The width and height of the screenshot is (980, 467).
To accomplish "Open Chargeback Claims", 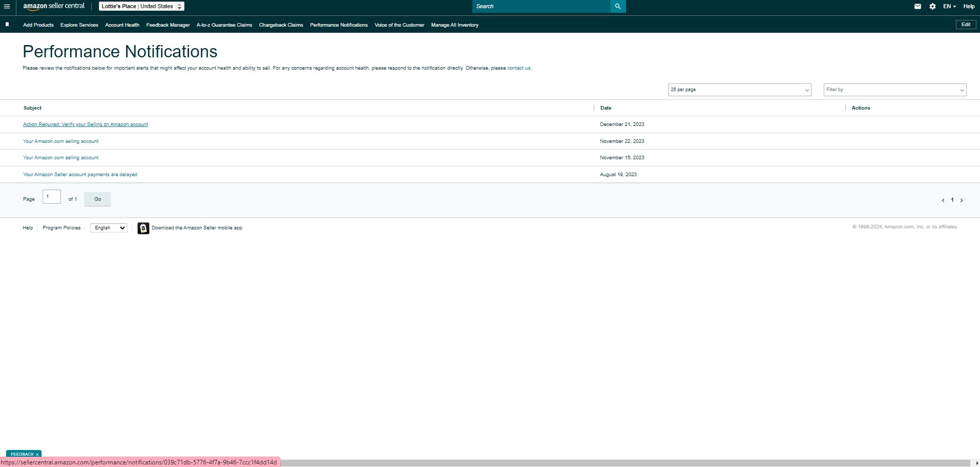I will (281, 25).
